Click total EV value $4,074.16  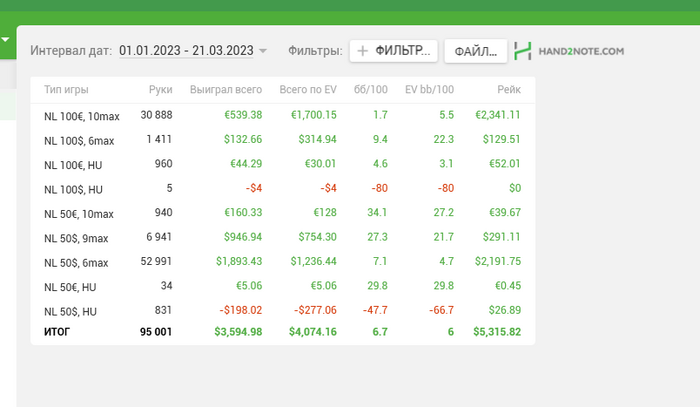(312, 332)
